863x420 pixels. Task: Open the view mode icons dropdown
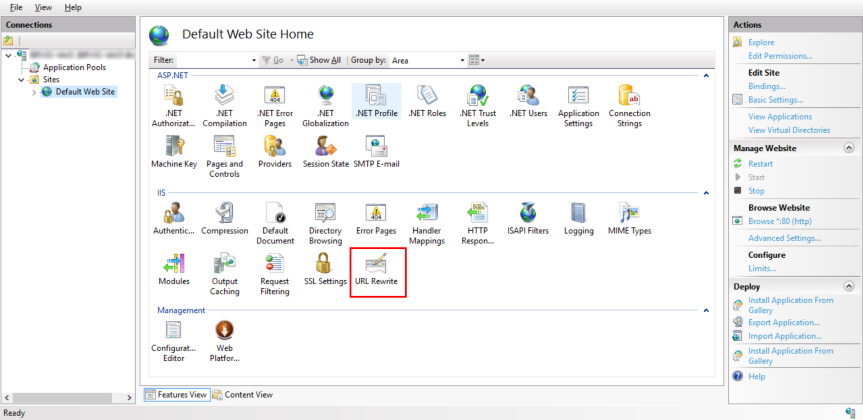tap(477, 60)
